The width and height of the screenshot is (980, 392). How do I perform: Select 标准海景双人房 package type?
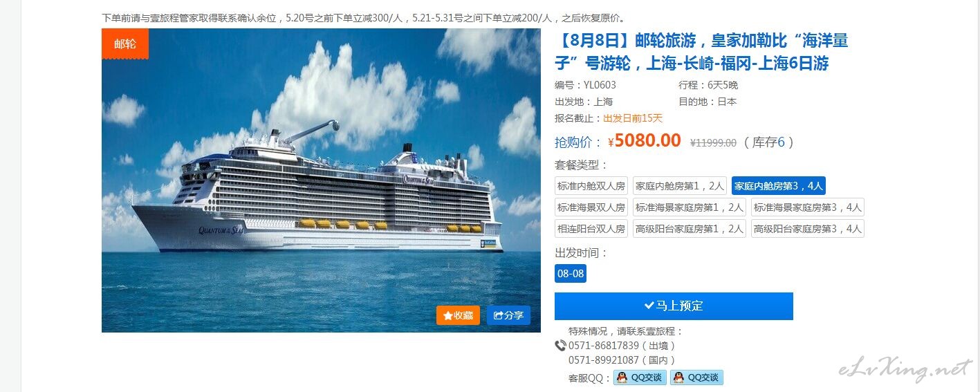tap(591, 207)
